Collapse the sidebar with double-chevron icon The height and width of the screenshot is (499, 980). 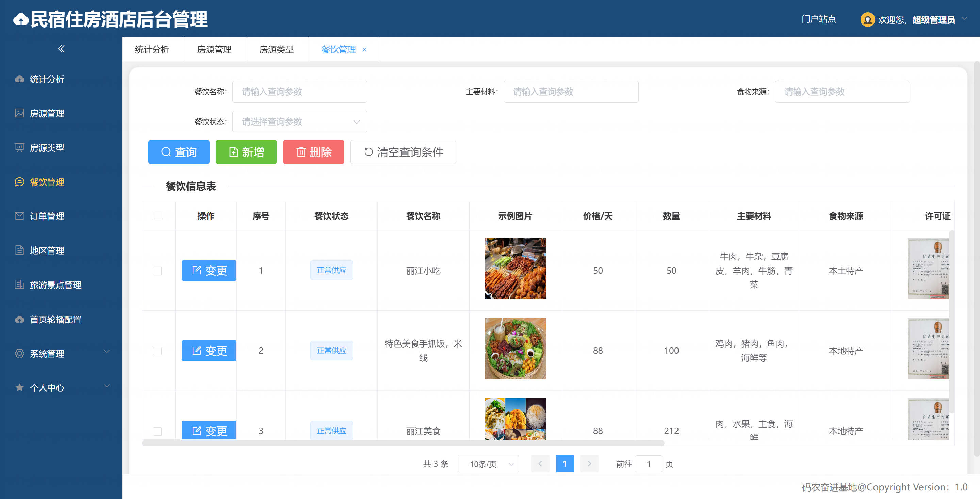tap(61, 49)
